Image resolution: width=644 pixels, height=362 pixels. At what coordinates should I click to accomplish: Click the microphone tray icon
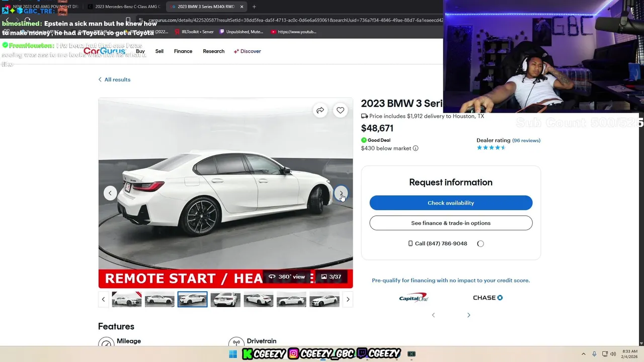point(594,354)
